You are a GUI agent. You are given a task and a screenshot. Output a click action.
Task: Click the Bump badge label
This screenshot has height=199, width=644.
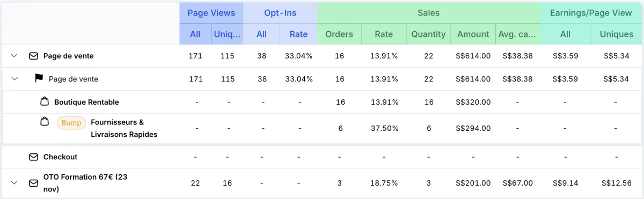[71, 123]
